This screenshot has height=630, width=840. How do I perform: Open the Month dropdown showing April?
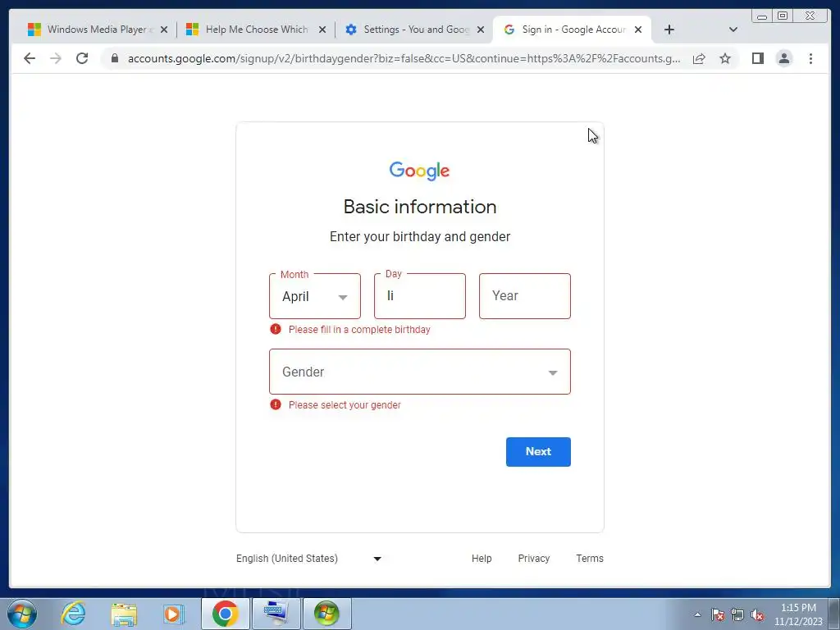point(315,296)
